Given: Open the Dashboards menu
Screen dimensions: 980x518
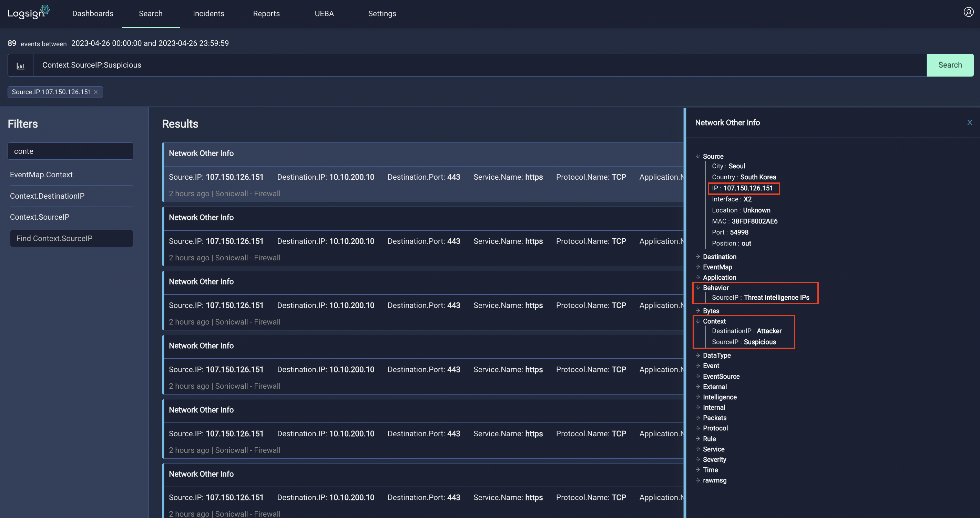Looking at the screenshot, I should (93, 14).
